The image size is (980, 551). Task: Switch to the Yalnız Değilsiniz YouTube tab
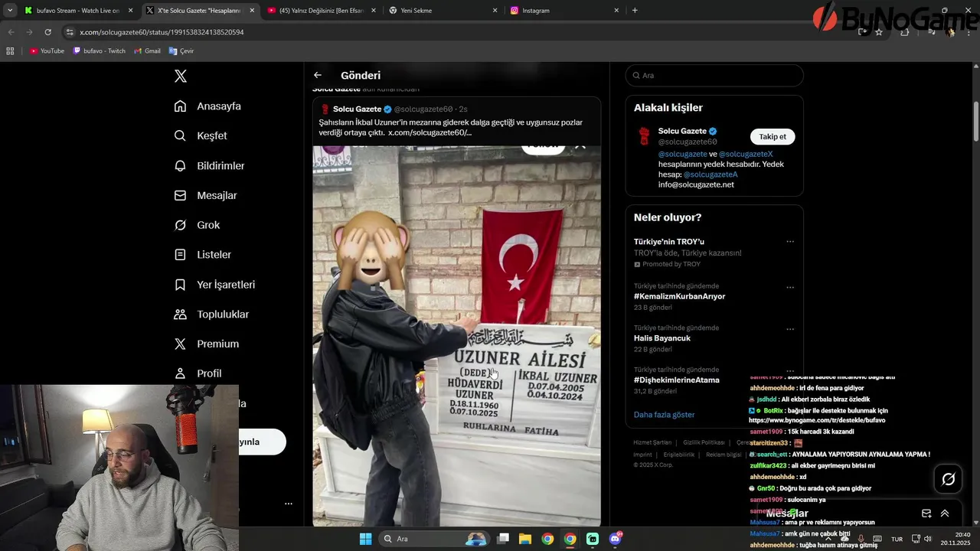[321, 11]
